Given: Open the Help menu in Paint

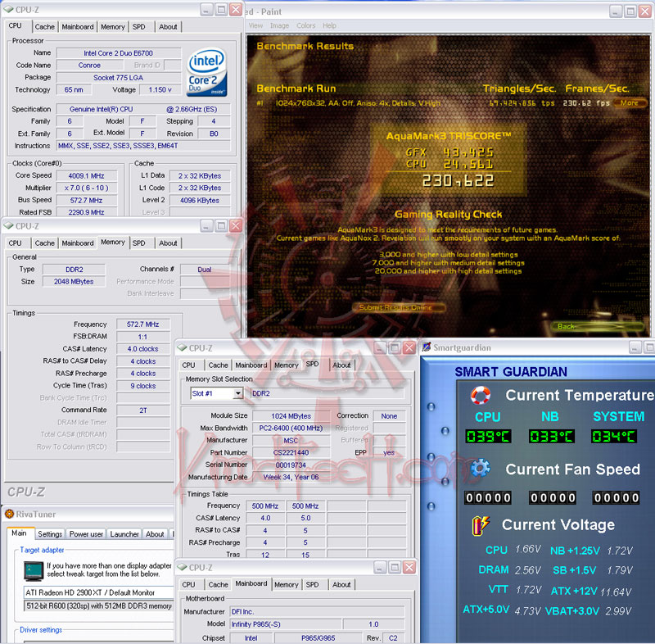Looking at the screenshot, I should [329, 25].
